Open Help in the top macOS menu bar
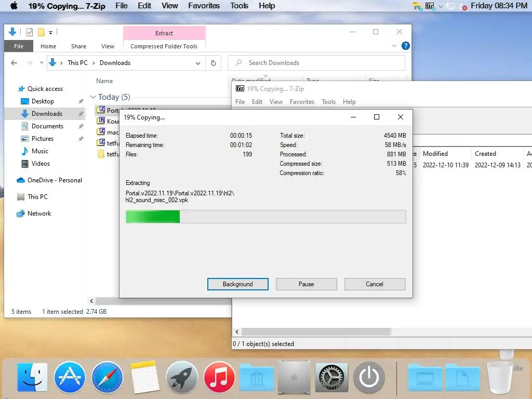This screenshot has width=532, height=399. (x=267, y=6)
